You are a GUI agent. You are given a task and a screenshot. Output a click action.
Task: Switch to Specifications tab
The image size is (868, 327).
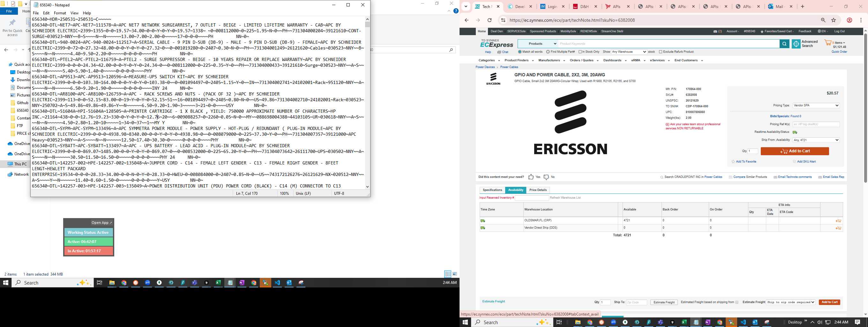coord(492,190)
